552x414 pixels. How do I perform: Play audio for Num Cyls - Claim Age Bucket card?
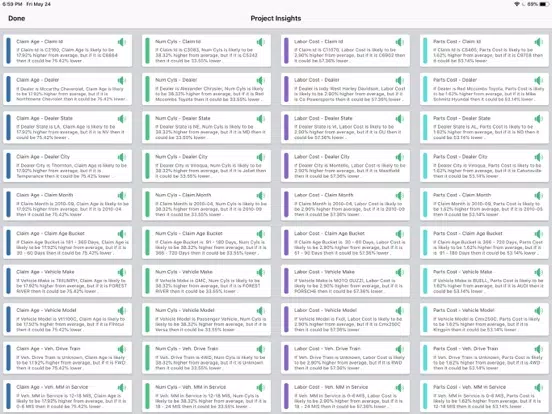click(261, 234)
